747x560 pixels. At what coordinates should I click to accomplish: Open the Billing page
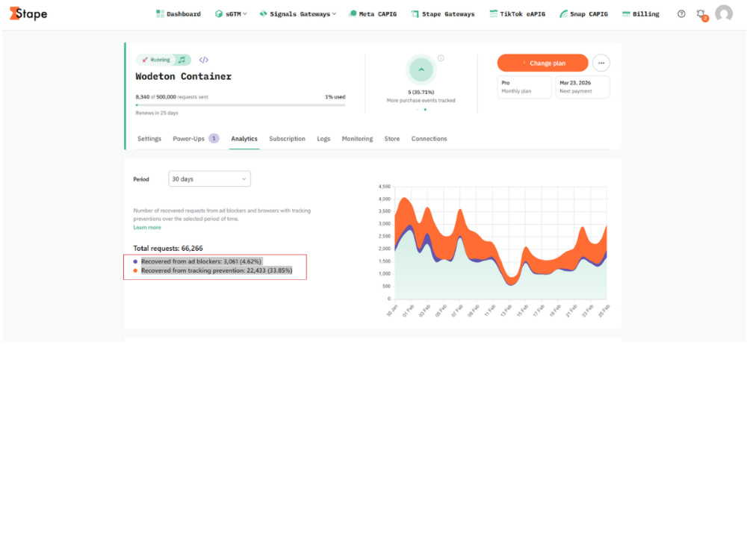pos(641,13)
